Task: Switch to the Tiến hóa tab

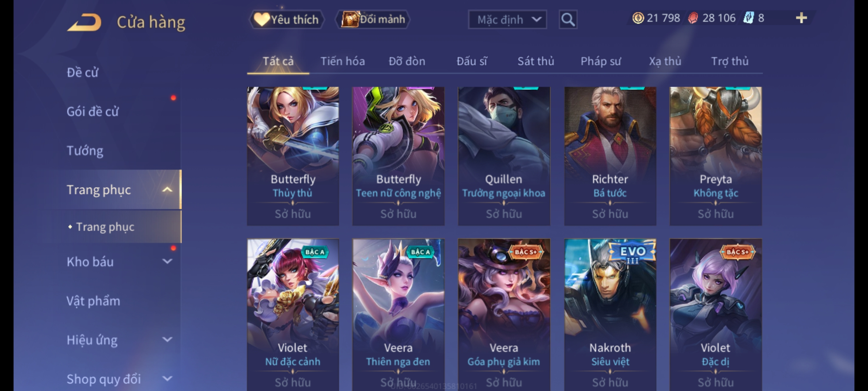Action: pos(342,61)
